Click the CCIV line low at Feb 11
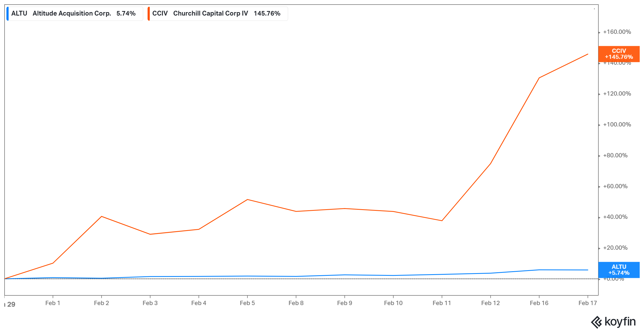Viewport: 644px width, 333px height. point(442,221)
